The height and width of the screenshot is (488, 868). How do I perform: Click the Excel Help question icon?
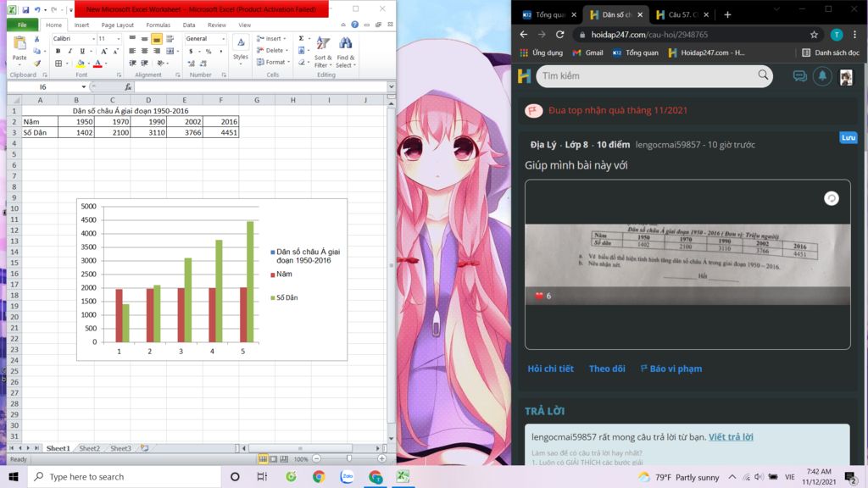(355, 25)
